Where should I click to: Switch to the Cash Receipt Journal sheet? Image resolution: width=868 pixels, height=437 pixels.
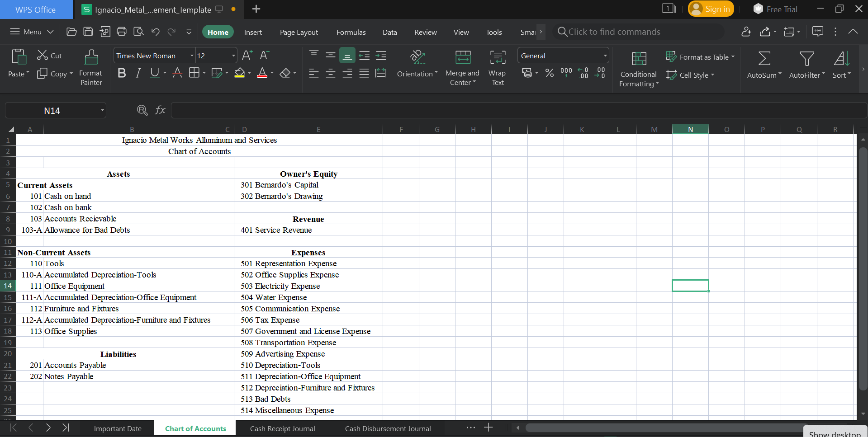point(283,428)
